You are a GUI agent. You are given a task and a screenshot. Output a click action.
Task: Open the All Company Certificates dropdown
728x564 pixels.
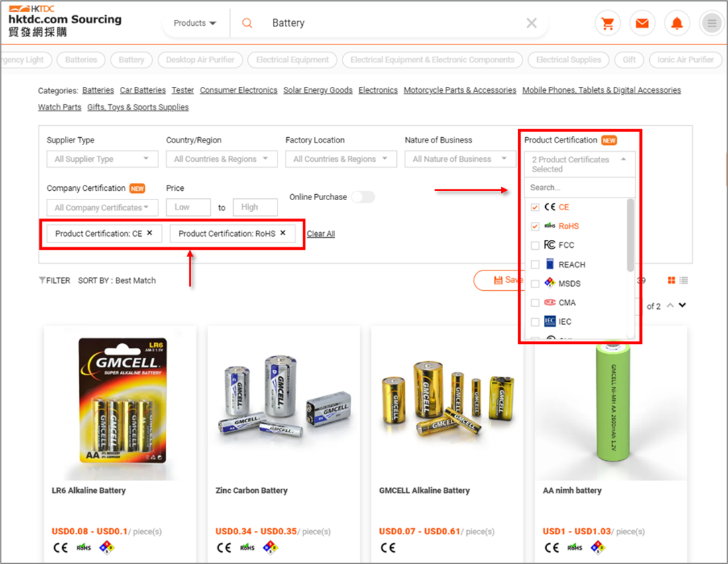[102, 207]
